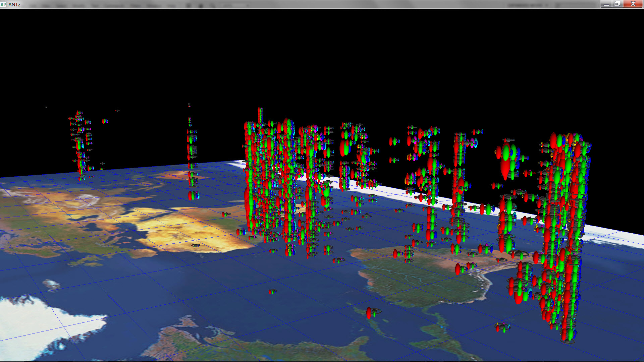
Task: Close the ANTz window
Action: tap(633, 4)
